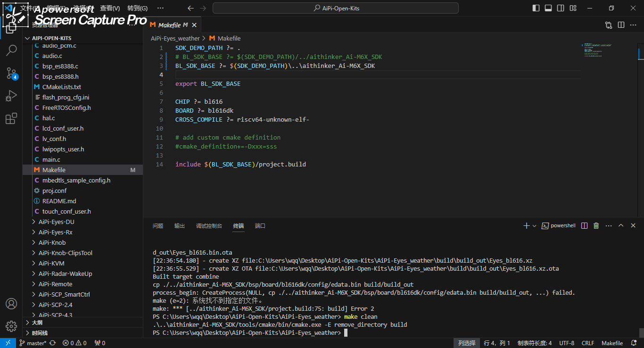Toggle primary side bar layout icon
Screen dimensions: 644x348
click(x=536, y=8)
